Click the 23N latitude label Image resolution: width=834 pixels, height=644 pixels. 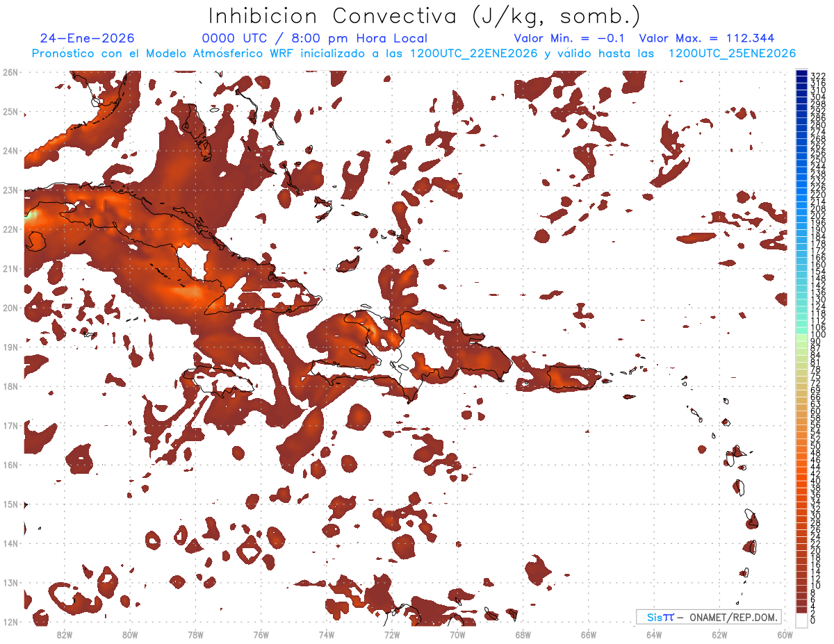point(11,190)
